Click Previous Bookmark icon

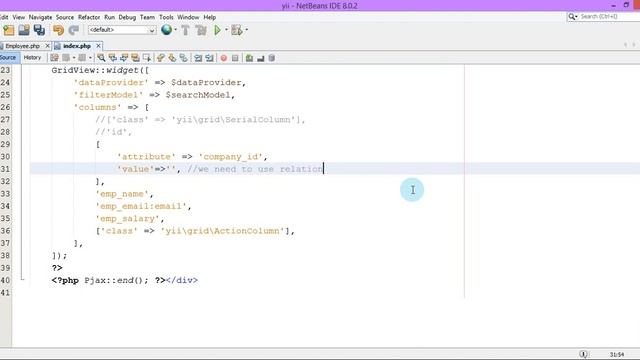(161, 58)
